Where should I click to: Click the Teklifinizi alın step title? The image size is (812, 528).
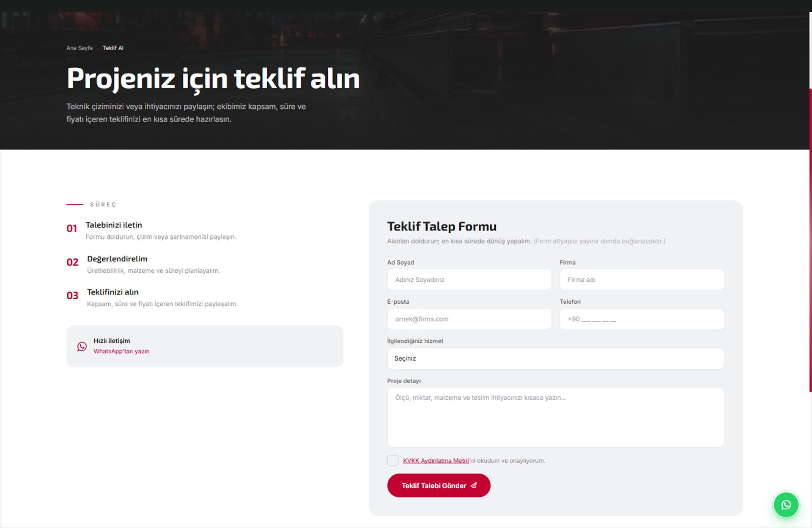(x=112, y=292)
